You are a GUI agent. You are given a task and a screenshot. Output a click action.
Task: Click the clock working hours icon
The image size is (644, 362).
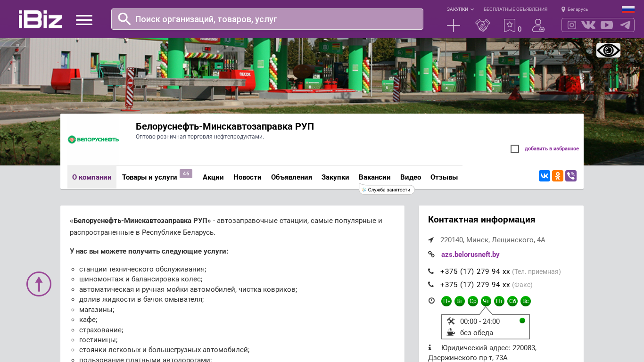pyautogui.click(x=431, y=300)
